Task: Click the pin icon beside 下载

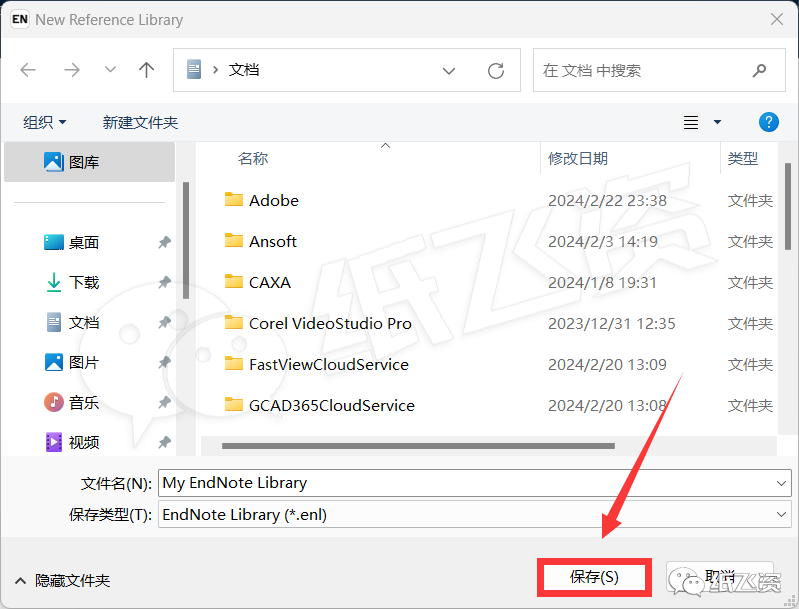Action: tap(164, 282)
